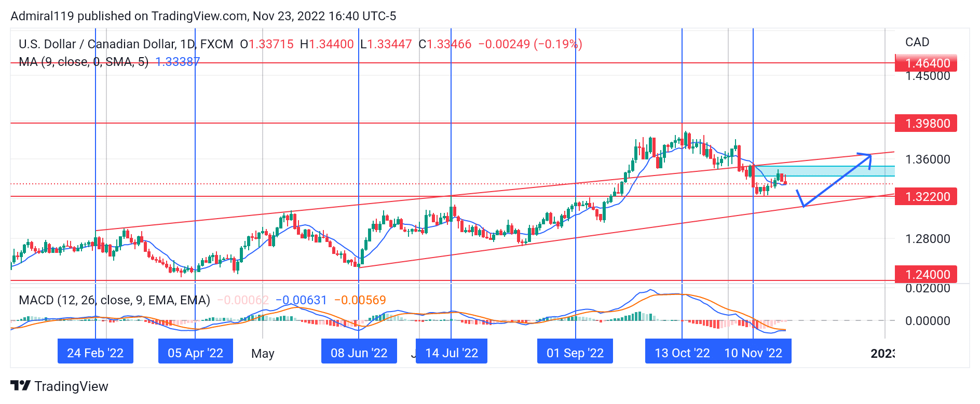Select the 10 Nov '22 date label
980x404 pixels.
pos(753,353)
